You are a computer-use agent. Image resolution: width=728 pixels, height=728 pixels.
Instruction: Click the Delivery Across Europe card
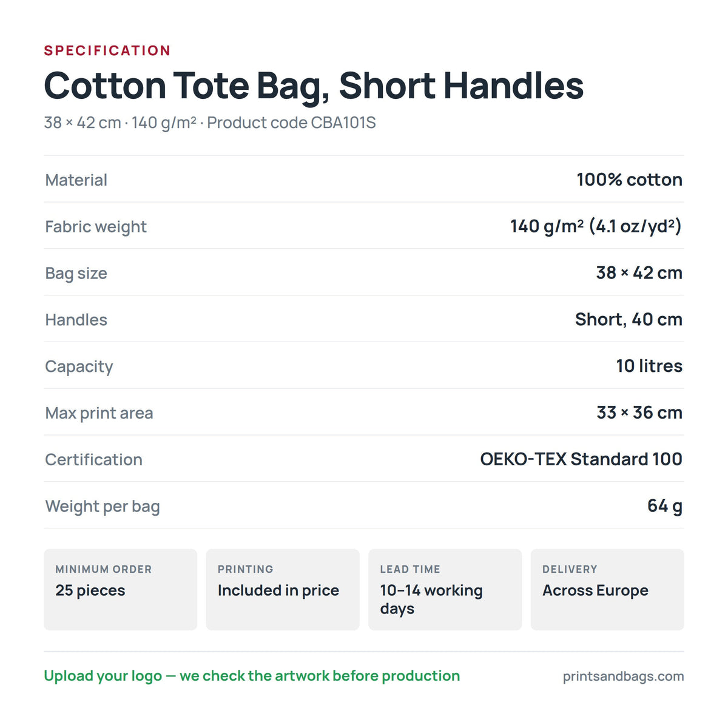pyautogui.click(x=607, y=590)
